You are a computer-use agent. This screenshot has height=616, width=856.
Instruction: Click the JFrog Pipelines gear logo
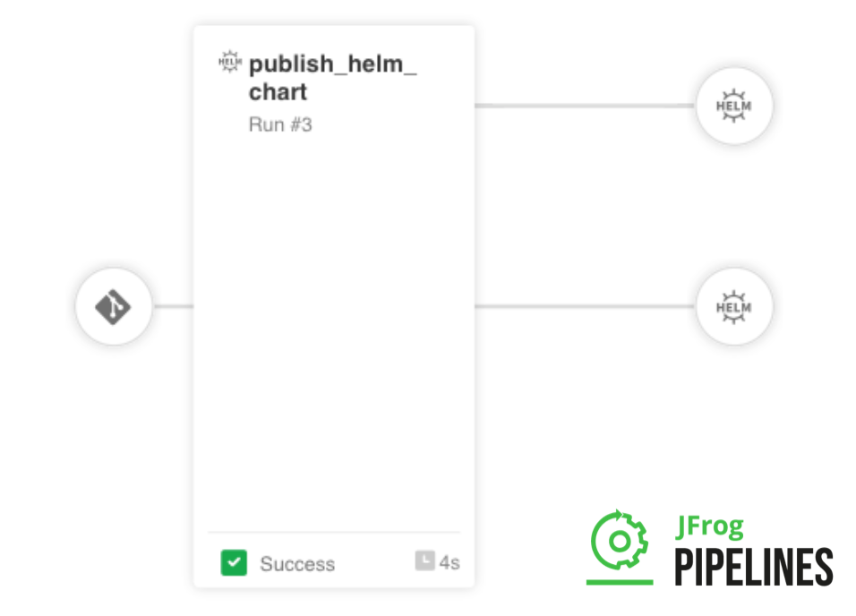pyautogui.click(x=620, y=540)
